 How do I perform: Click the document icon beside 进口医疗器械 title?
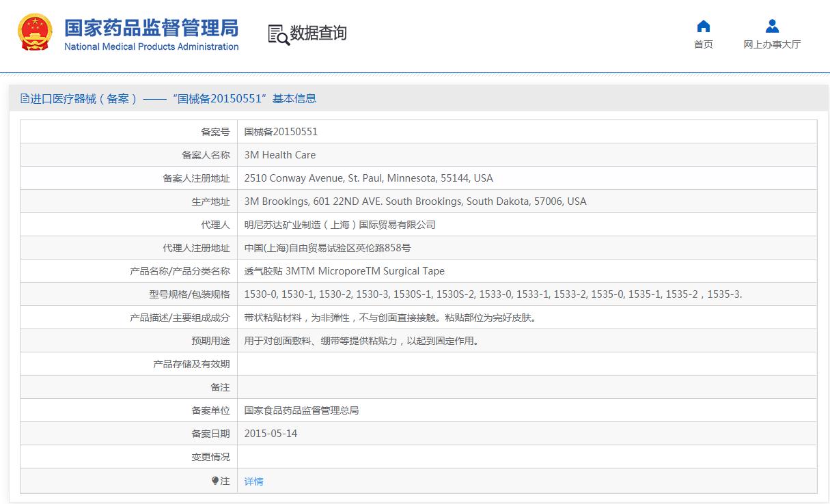(x=25, y=98)
